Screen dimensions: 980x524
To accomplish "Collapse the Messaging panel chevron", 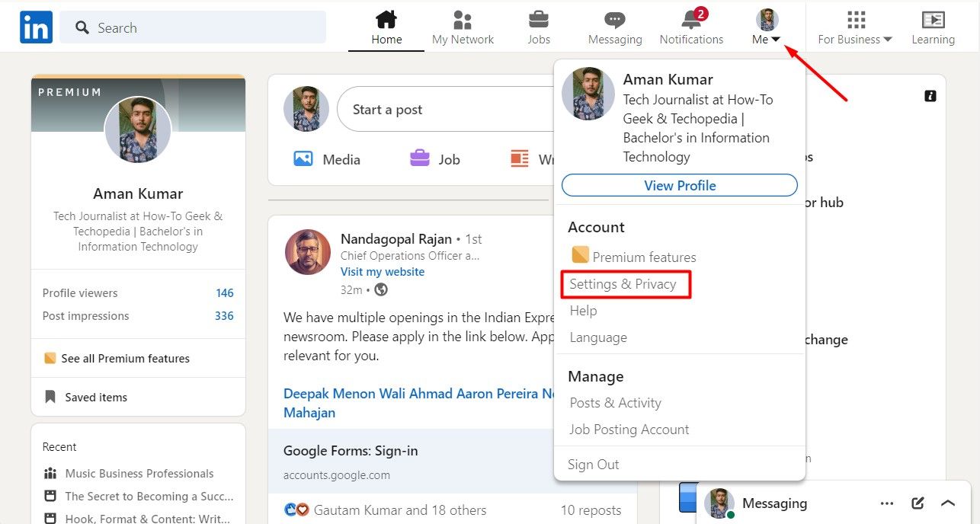I will tap(948, 503).
